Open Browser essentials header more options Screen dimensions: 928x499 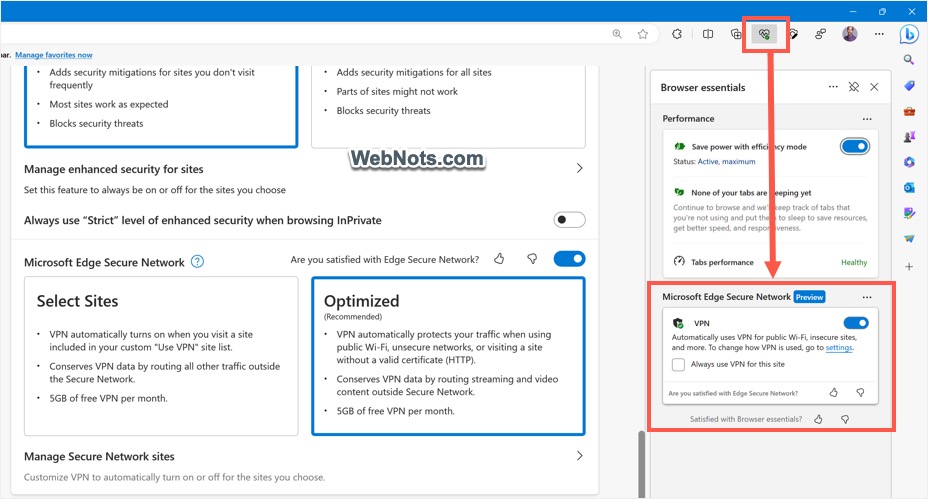[x=833, y=86]
